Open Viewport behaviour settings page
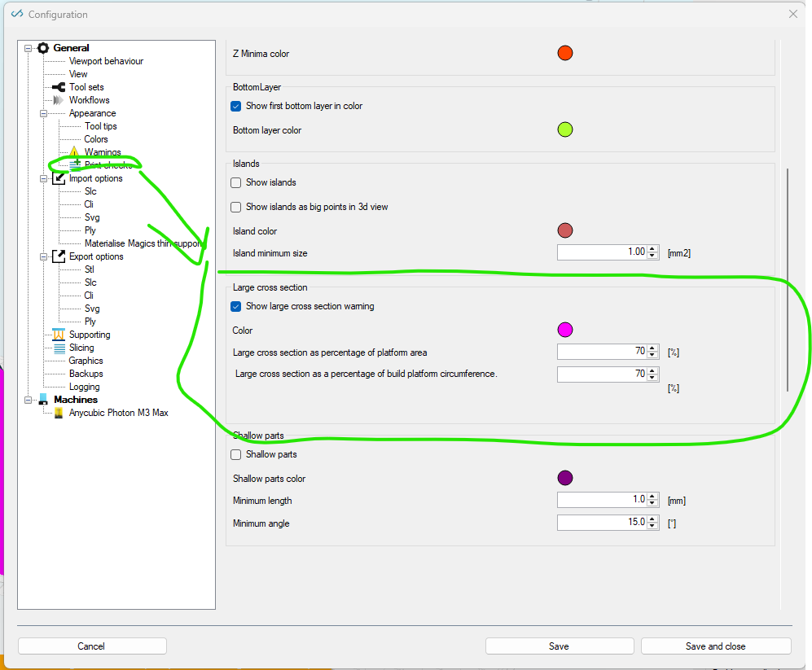Image resolution: width=812 pixels, height=670 pixels. [x=106, y=61]
